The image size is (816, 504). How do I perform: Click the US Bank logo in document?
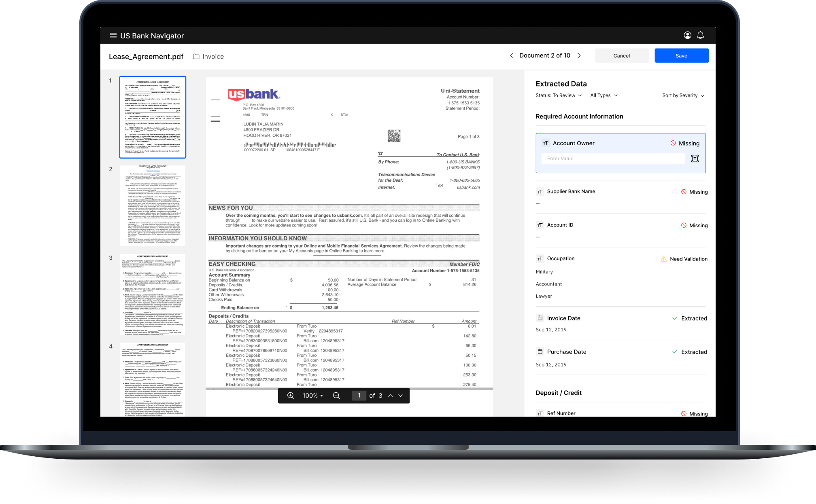[254, 95]
